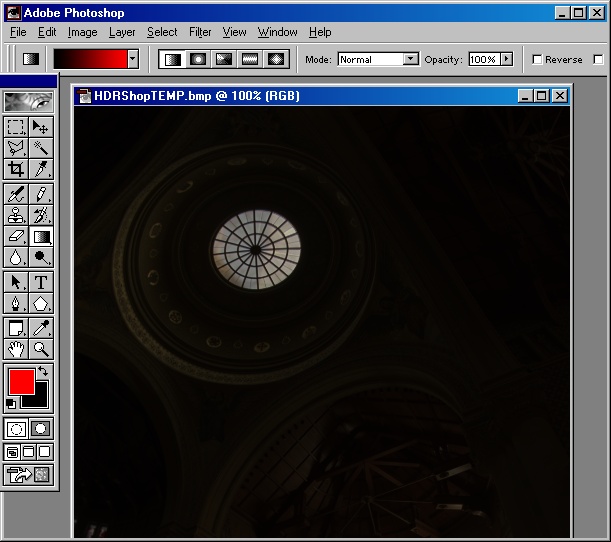611x542 pixels.
Task: Enable the Reverse checkbox
Action: (x=537, y=59)
